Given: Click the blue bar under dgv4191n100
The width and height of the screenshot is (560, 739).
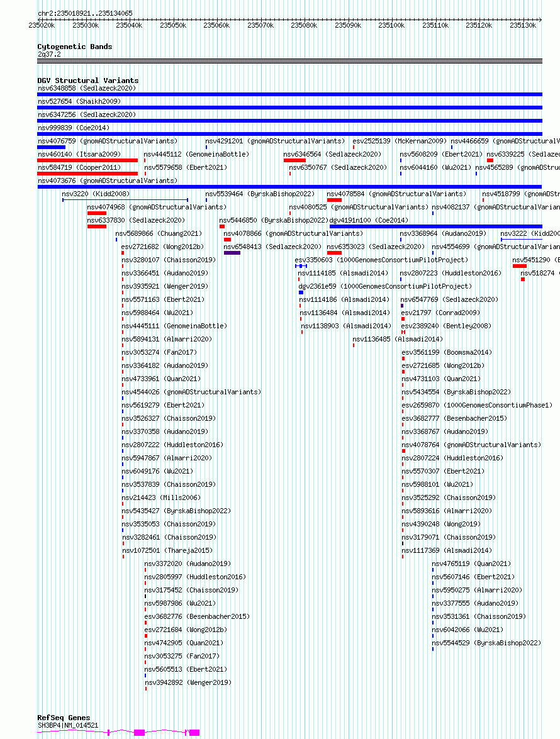Looking at the screenshot, I should [436, 226].
